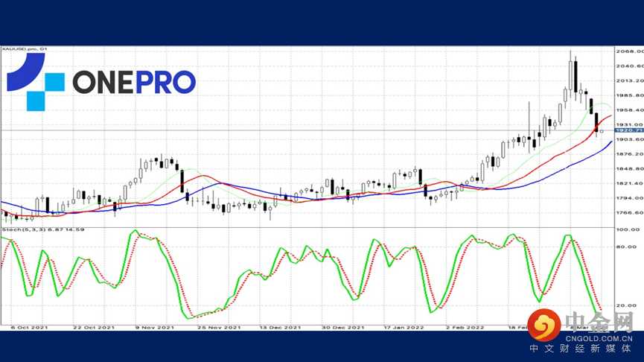The height and width of the screenshot is (362, 644).
Task: Click the 2068.00 price axis label
Action: click(630, 51)
